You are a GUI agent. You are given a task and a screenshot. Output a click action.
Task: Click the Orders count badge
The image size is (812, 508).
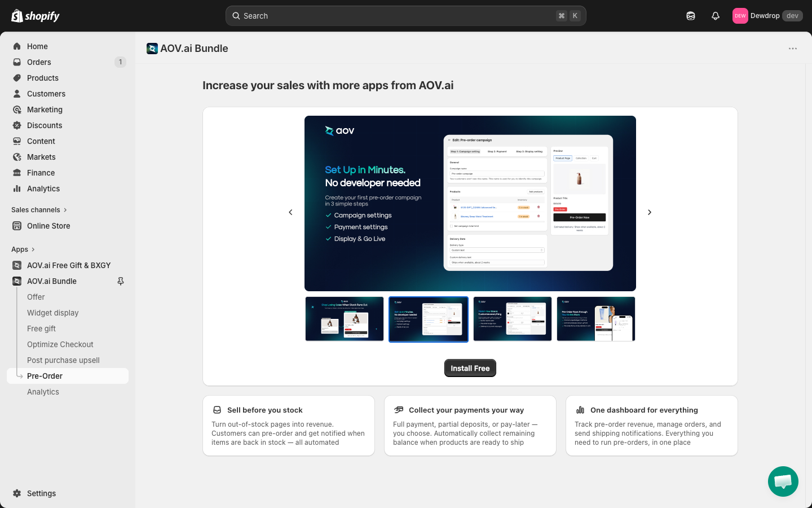coord(120,62)
